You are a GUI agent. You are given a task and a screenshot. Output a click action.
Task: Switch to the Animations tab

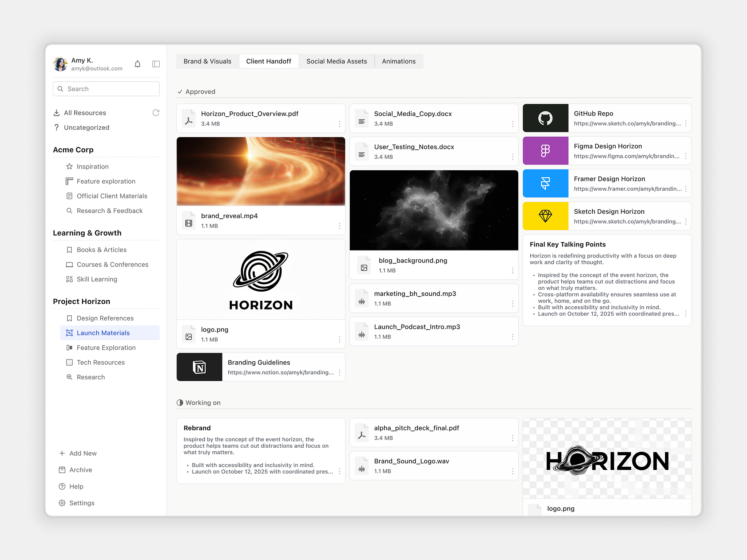click(x=399, y=61)
